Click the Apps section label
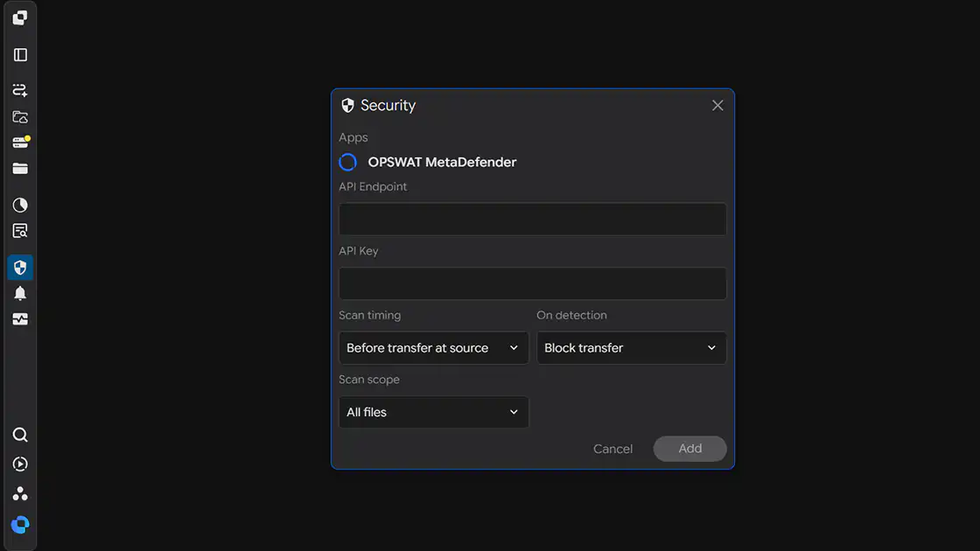Screen dimensions: 980x551 click(x=353, y=138)
